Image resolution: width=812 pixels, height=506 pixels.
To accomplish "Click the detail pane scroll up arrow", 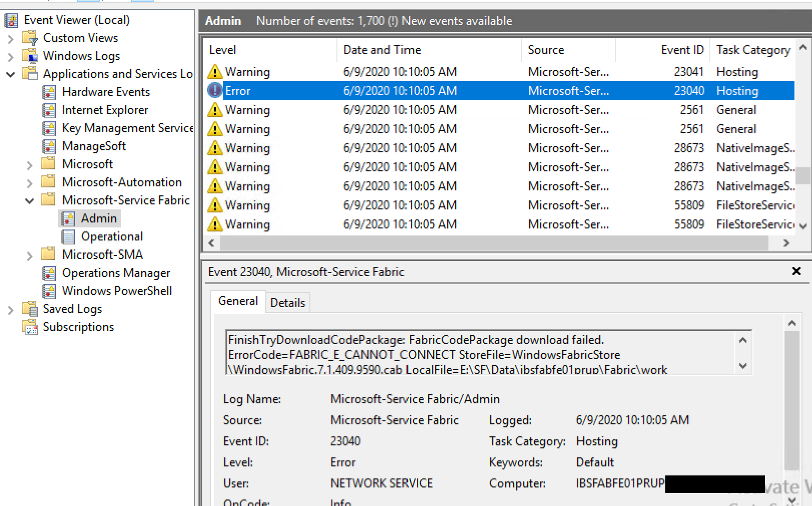I will tap(792, 324).
